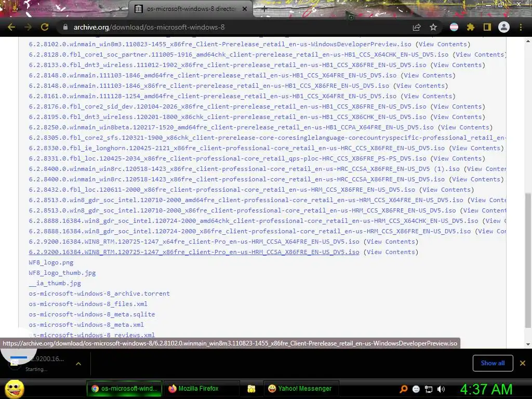
Task: View Contents of 6.2.8250.0 win8beta iso
Action: click(465, 127)
